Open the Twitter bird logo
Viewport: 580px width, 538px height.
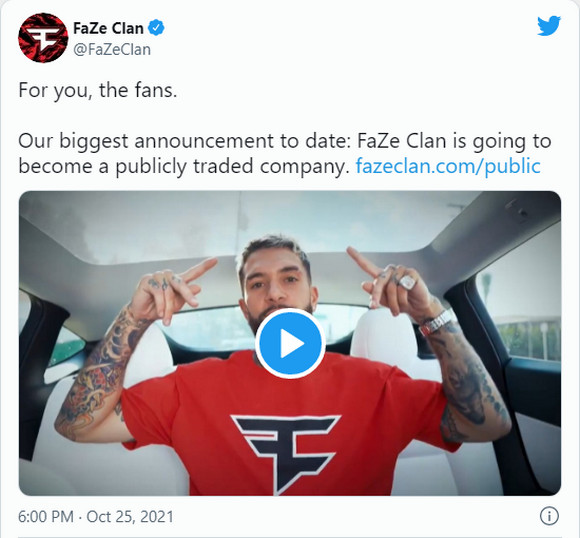click(549, 26)
